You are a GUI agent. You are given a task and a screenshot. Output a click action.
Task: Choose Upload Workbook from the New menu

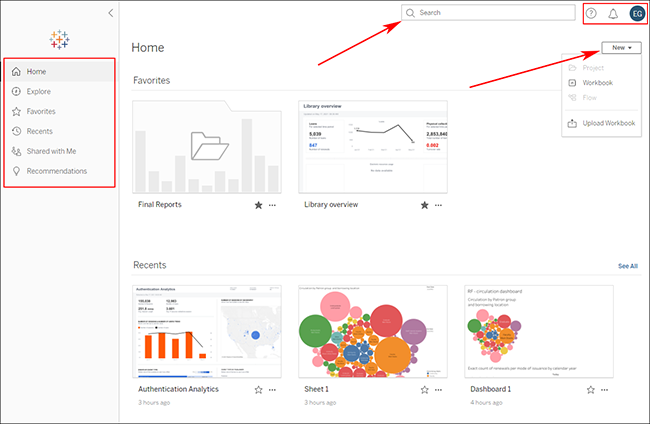(601, 123)
